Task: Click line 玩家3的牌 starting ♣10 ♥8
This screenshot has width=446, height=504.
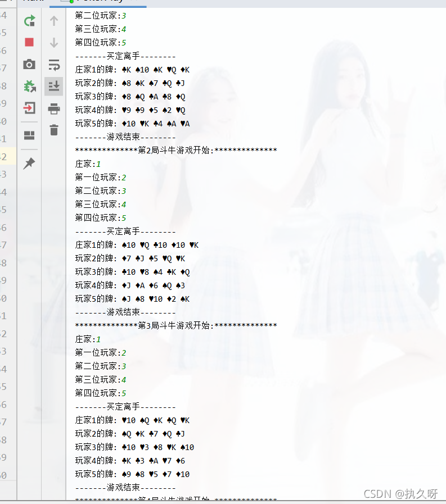Action: coord(132,272)
